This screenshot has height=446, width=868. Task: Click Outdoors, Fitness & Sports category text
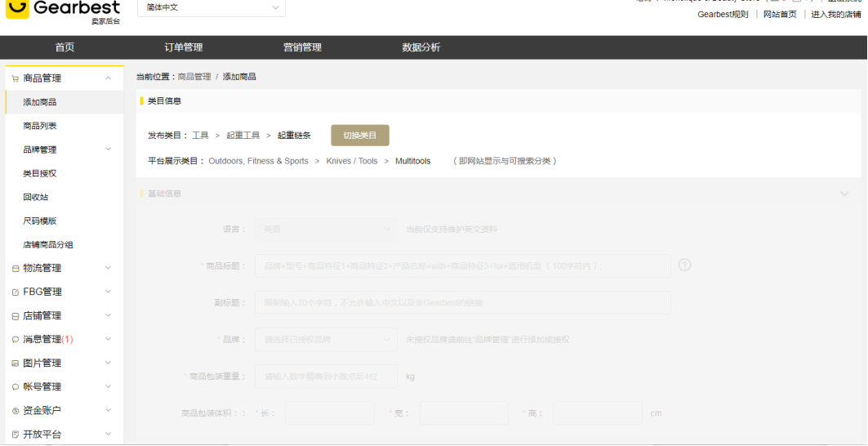pyautogui.click(x=259, y=161)
